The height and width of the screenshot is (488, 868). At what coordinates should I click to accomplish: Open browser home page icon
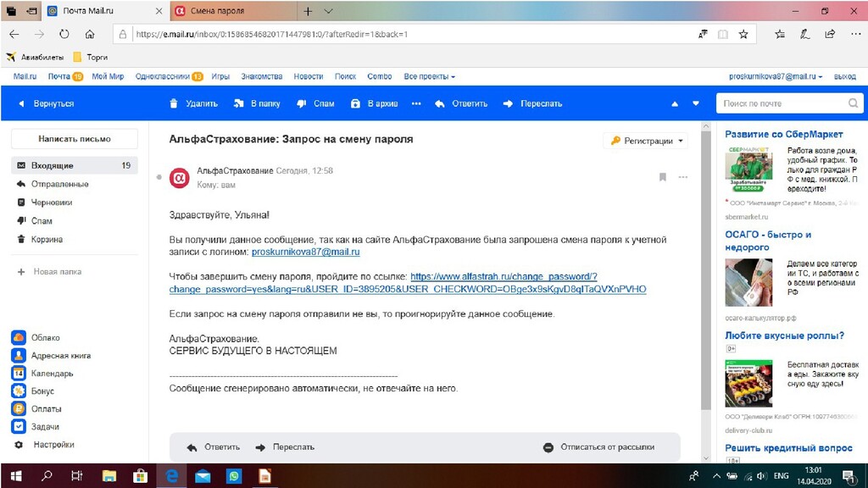[x=90, y=34]
